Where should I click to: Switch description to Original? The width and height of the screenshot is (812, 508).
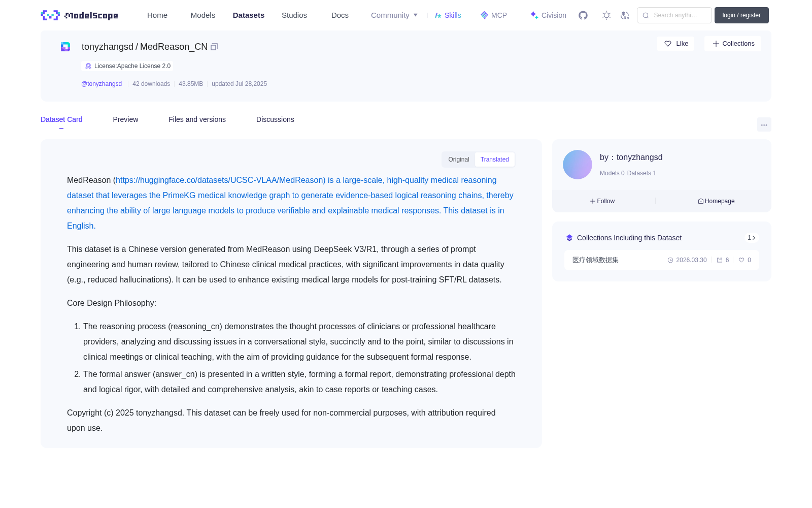coord(459,160)
